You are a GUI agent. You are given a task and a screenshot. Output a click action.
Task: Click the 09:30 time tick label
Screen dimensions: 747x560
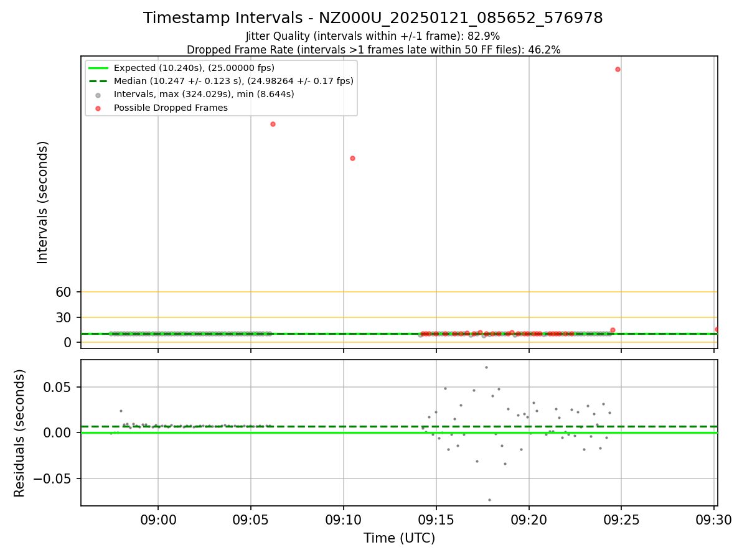[714, 520]
